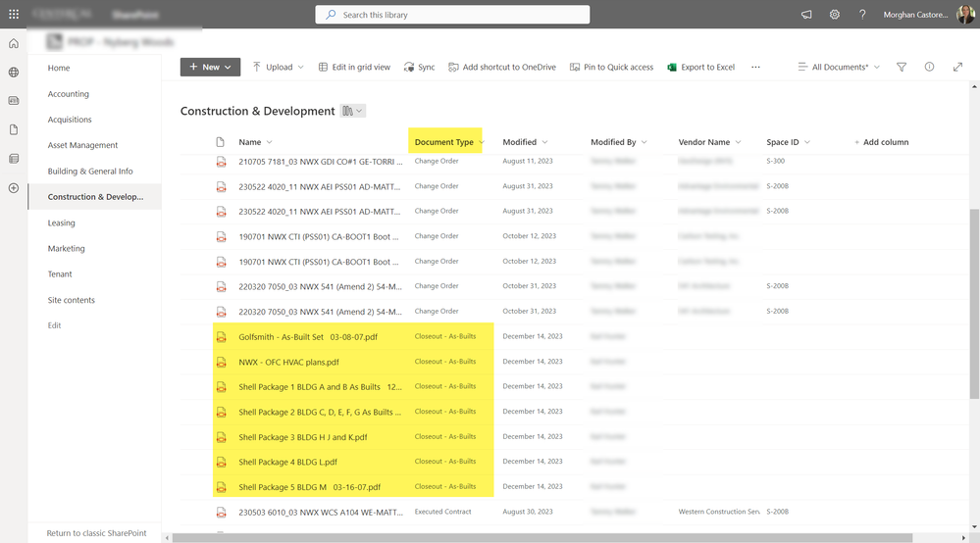Screen dimensions: 980x543
Task: Click the scroll down arrow on right edge
Action: click(974, 526)
